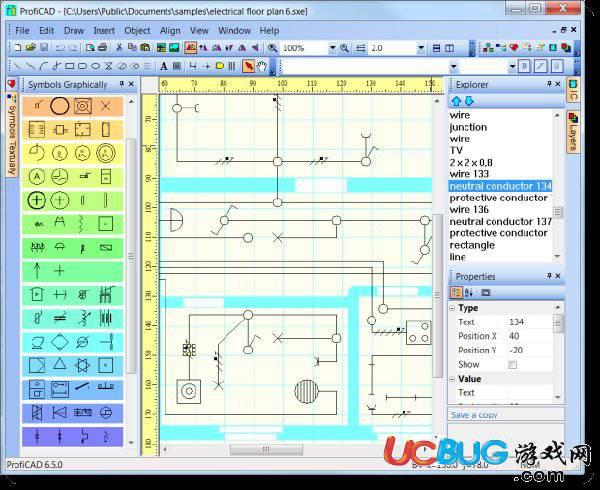Toggle the arrow select pointer tool
The height and width of the screenshot is (490, 600).
[x=248, y=67]
